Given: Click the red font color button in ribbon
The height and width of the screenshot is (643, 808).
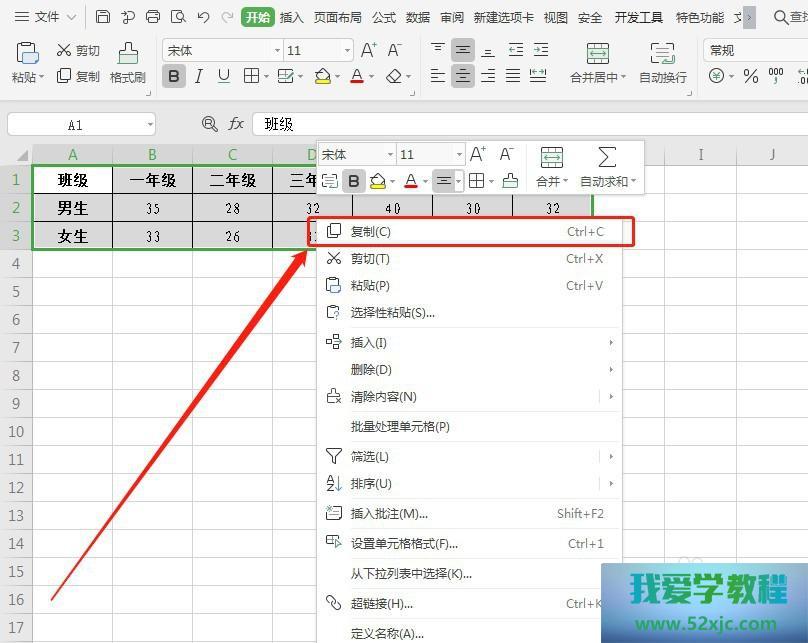Looking at the screenshot, I should pyautogui.click(x=357, y=76).
